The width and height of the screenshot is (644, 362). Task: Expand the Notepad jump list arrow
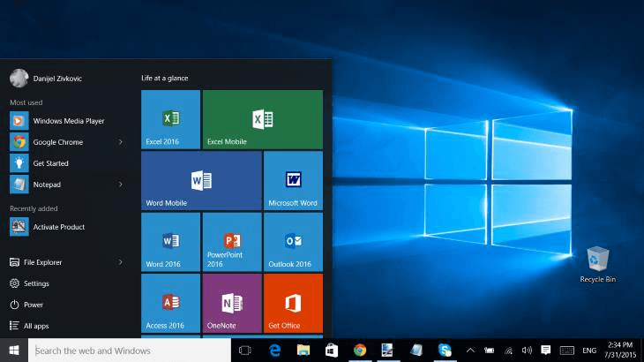click(121, 185)
